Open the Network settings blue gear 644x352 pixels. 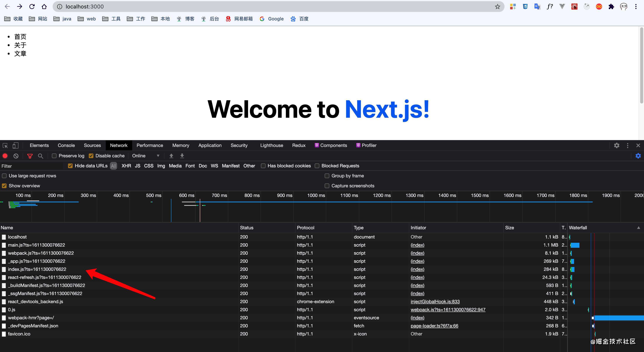638,156
